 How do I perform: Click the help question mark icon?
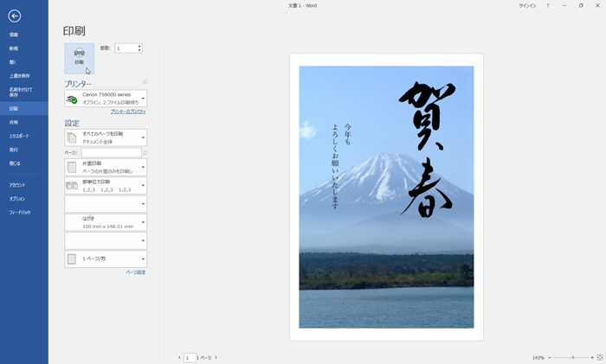click(547, 5)
